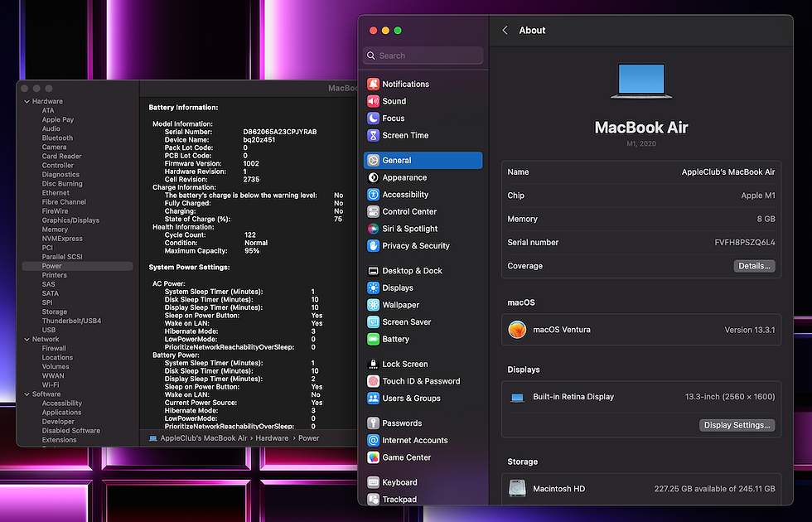Click serial number FVFH8PSZQ6L4
The width and height of the screenshot is (812, 522).
(x=745, y=242)
